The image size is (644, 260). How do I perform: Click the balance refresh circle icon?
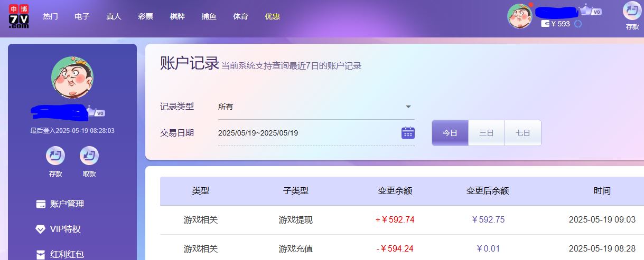click(578, 24)
